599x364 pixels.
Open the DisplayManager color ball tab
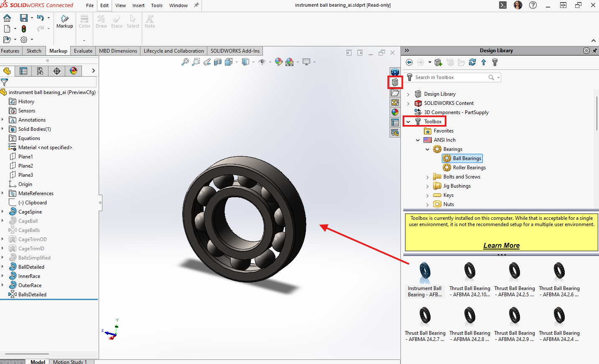74,71
